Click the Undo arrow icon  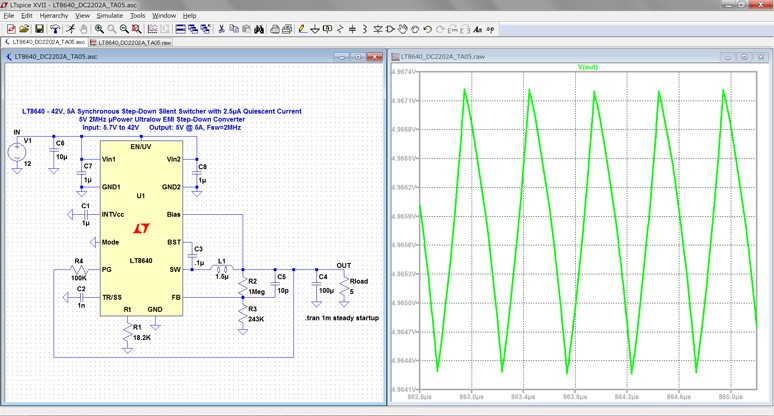[x=428, y=29]
